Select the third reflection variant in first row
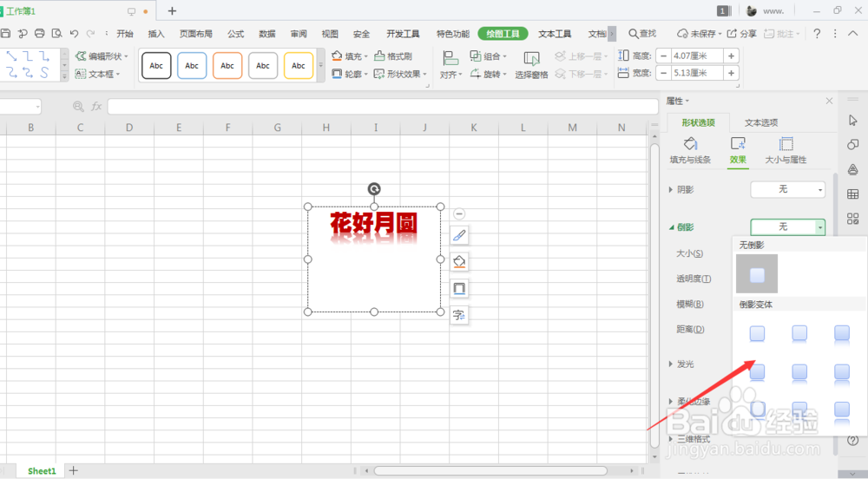868x479 pixels. 841,333
